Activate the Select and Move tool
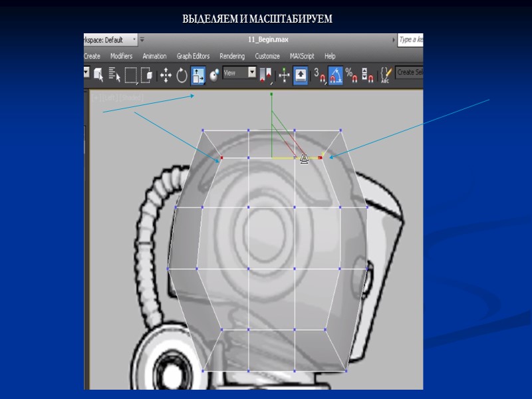This screenshot has height=399, width=532. tap(166, 75)
